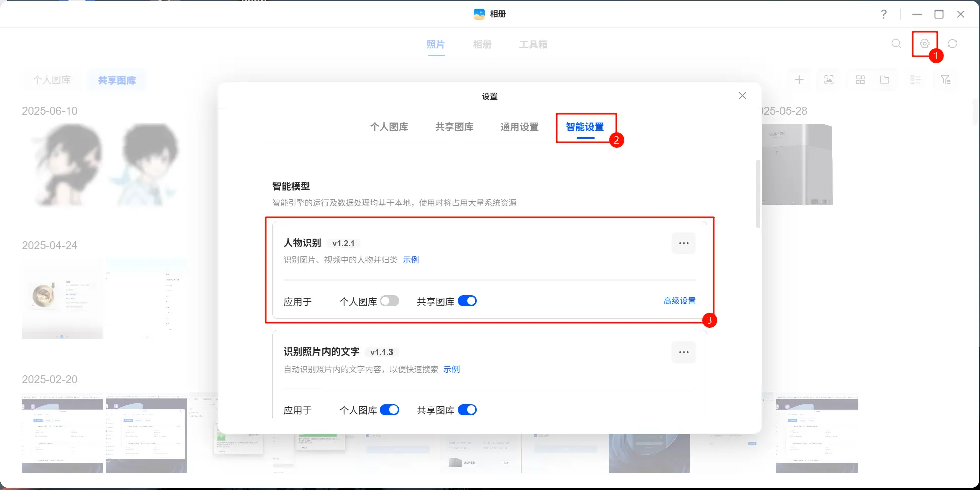980x490 pixels.
Task: Switch to the 共享图库 settings tab
Action: (x=454, y=127)
